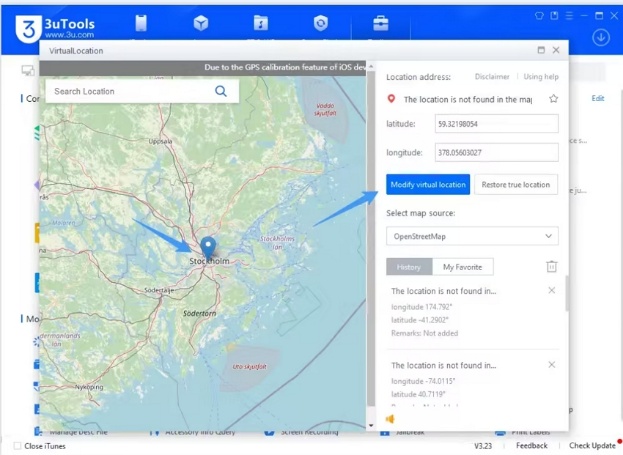Viewport: 623px width, 455px height.
Task: Click the Uppsala label on map
Action: point(161,141)
